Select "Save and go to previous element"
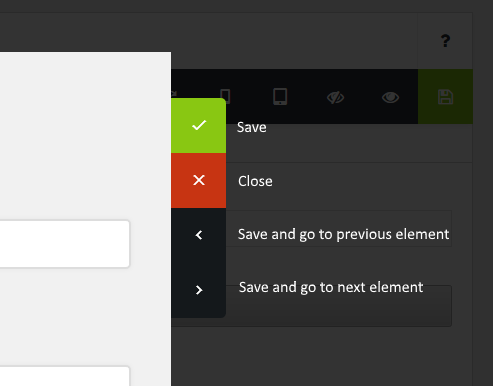Screen dimensions: 493x386 343,234
